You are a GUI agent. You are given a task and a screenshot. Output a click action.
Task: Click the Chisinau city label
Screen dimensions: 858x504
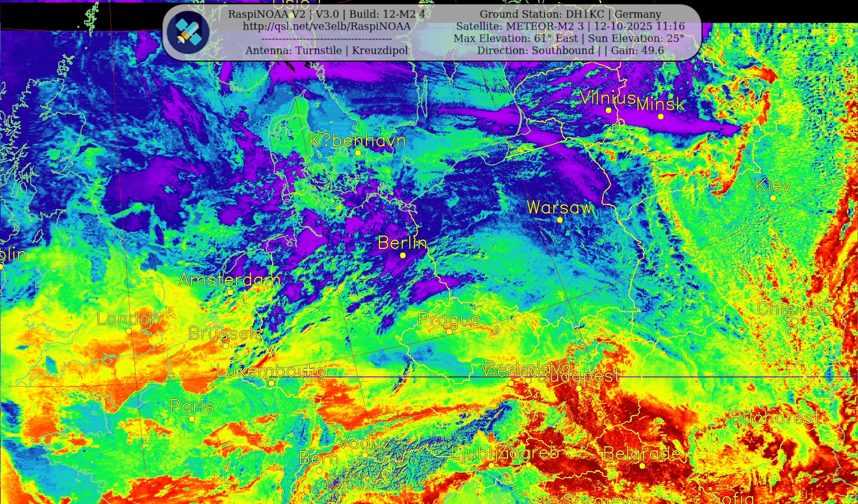tap(794, 309)
